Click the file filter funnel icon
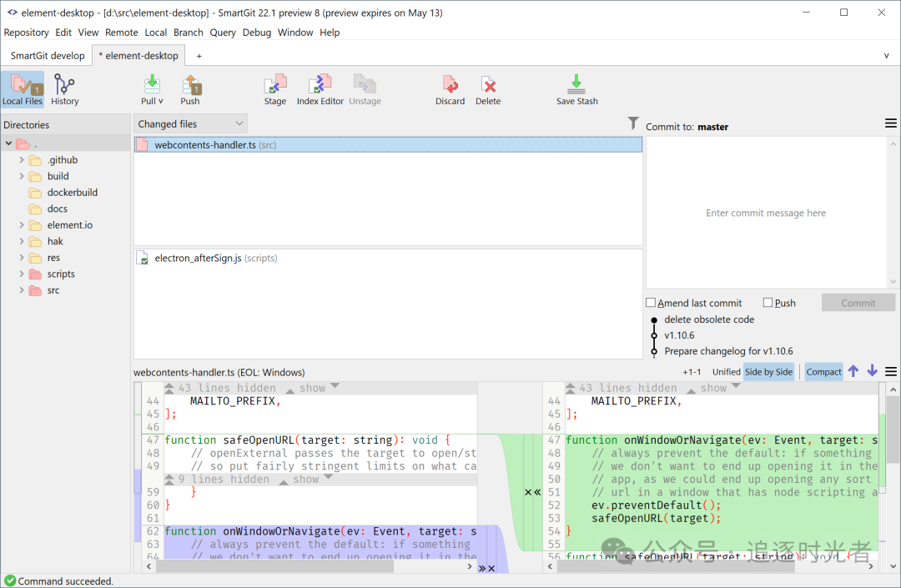 [x=632, y=123]
